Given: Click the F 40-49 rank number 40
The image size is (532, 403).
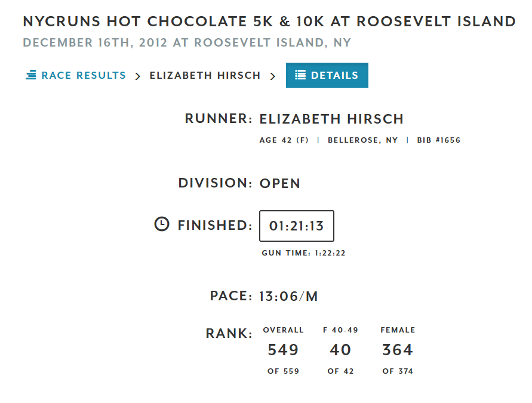Looking at the screenshot, I should pos(340,350).
